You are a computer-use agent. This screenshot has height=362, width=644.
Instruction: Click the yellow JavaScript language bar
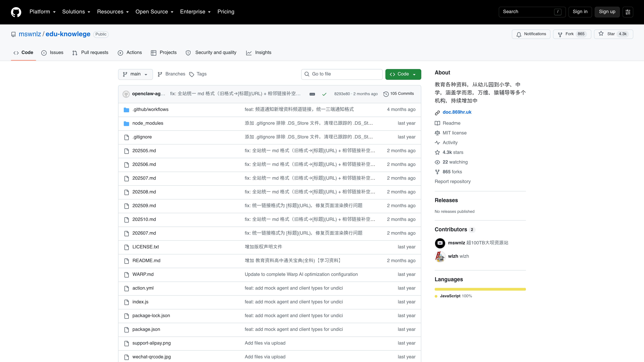[480, 289]
